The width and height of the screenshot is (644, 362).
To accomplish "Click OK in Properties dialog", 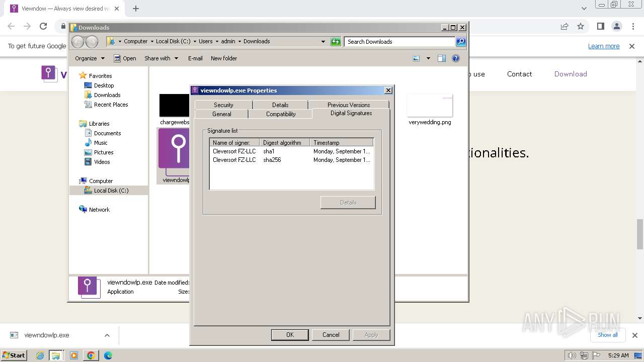I will [290, 335].
